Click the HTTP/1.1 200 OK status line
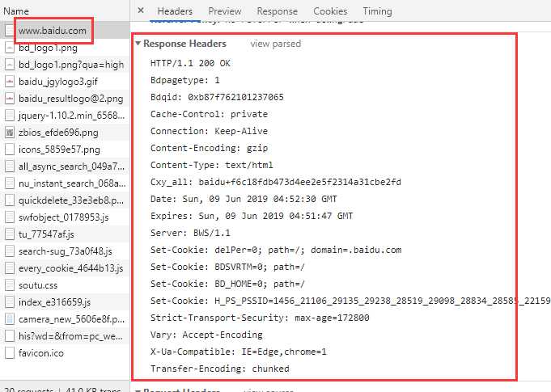Viewport: 551px width, 392px height. tap(190, 63)
